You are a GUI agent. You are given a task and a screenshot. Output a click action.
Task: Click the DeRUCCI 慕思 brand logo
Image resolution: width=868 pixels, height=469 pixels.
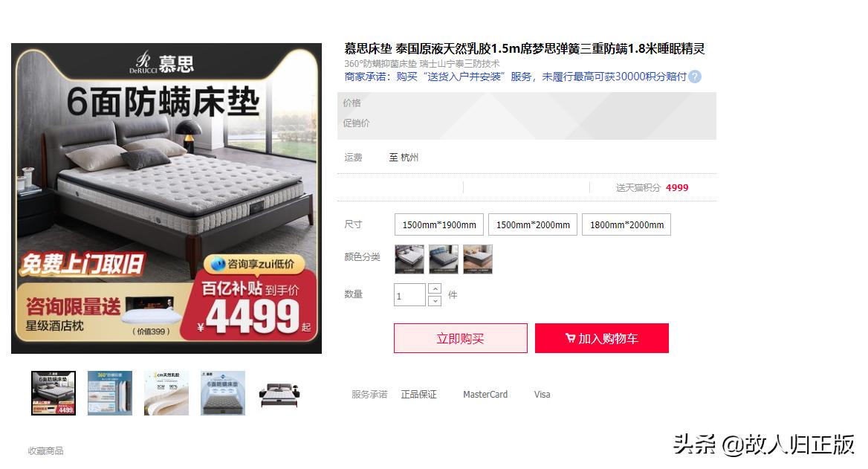click(x=164, y=63)
